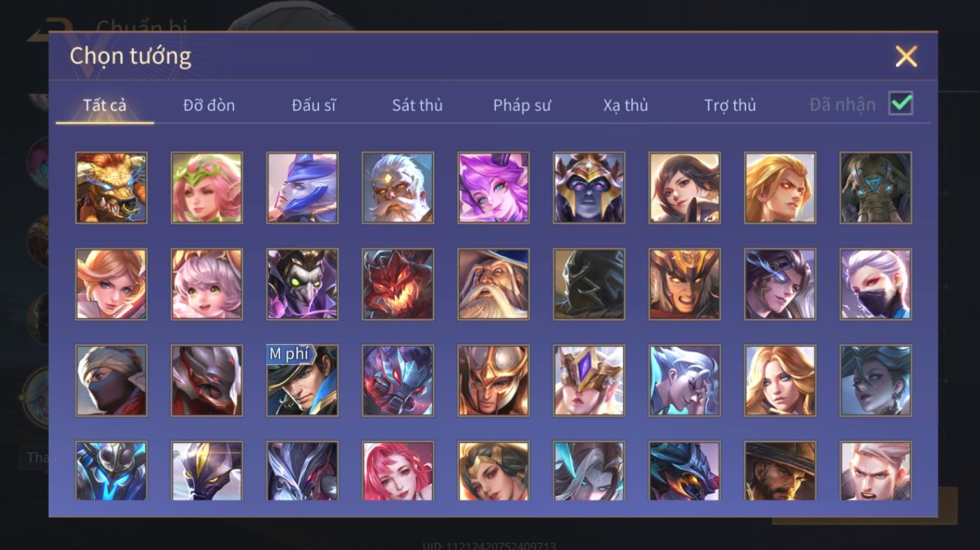980x550 pixels.
Task: Filter heroes by Xạ thủ
Action: tap(625, 105)
